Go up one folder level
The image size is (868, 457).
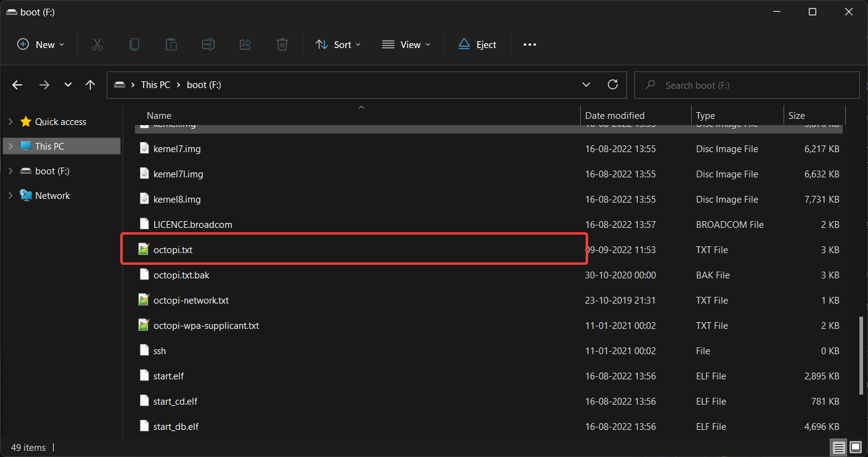(x=90, y=85)
